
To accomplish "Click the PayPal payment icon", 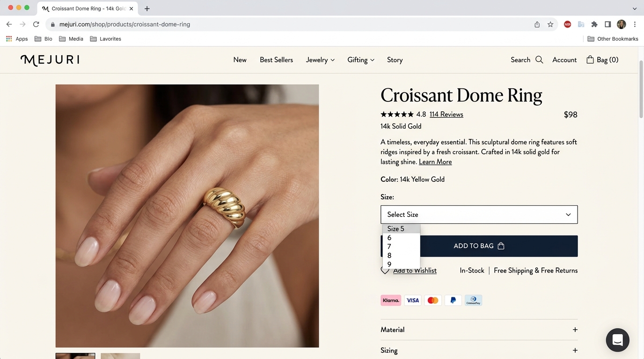I will [453, 300].
